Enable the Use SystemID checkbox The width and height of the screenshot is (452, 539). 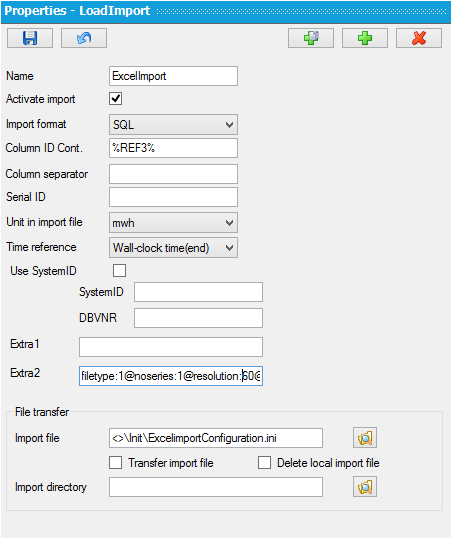[119, 271]
